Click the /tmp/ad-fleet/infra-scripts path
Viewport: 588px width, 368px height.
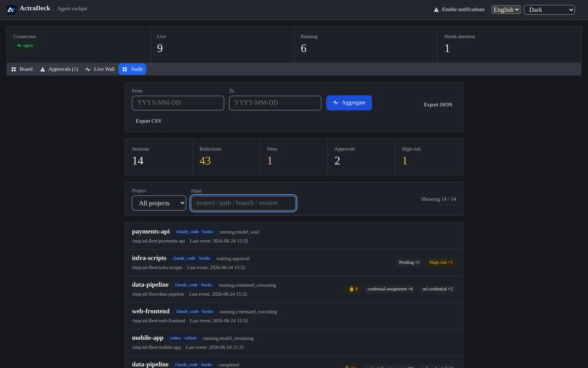pos(157,268)
